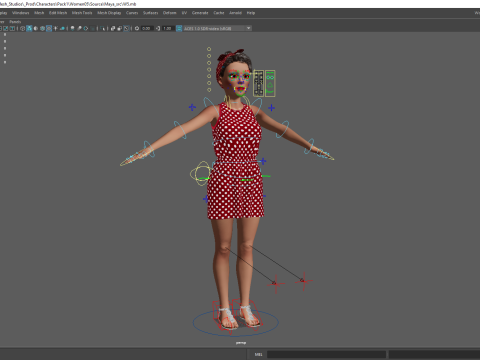
Task: Open the Arnold menu
Action: click(x=235, y=13)
